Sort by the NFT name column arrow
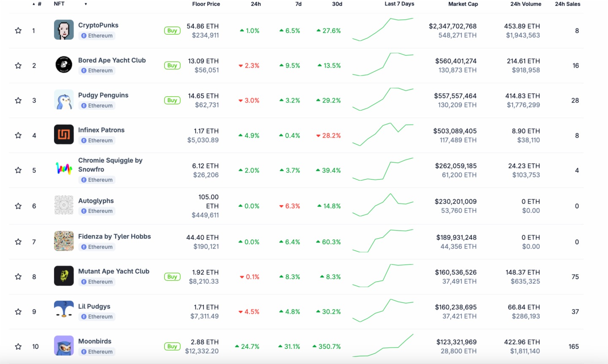Image resolution: width=608 pixels, height=364 pixels. point(86,4)
